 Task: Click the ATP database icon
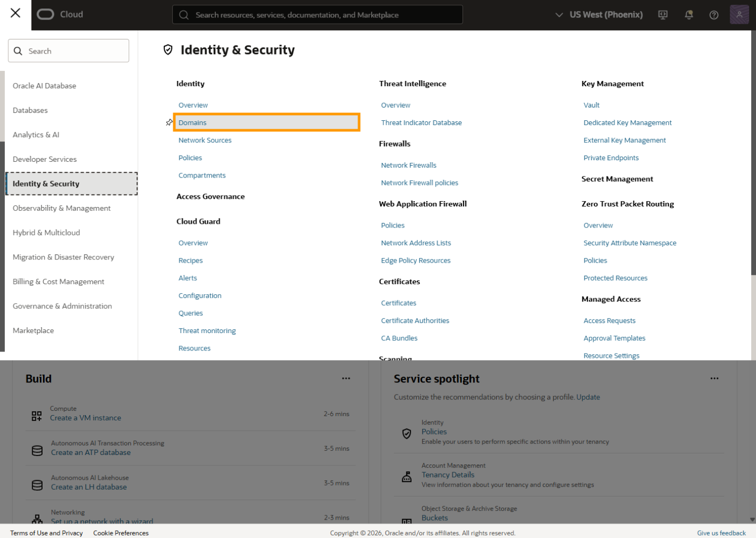click(37, 451)
